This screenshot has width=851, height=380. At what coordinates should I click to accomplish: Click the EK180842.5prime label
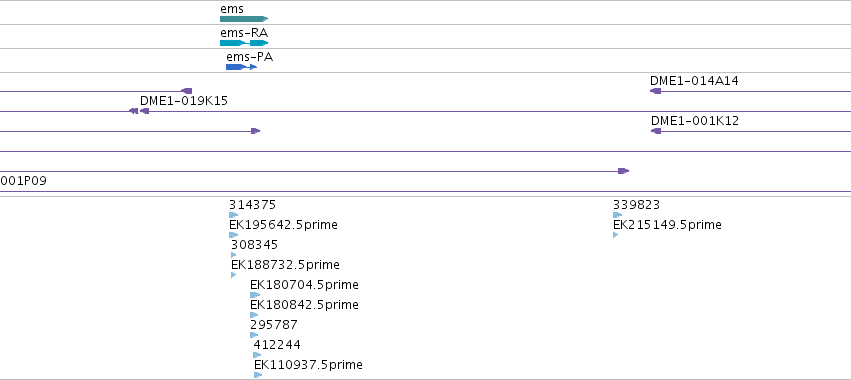point(304,305)
